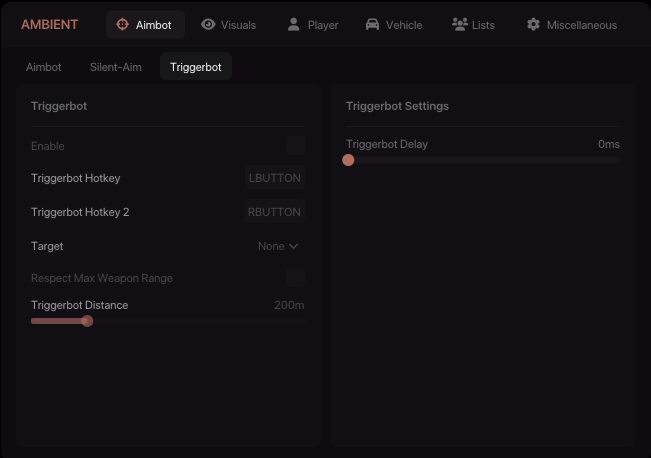Toggle the Enable checkbox for Triggerbot
651x458 pixels.
(295, 146)
